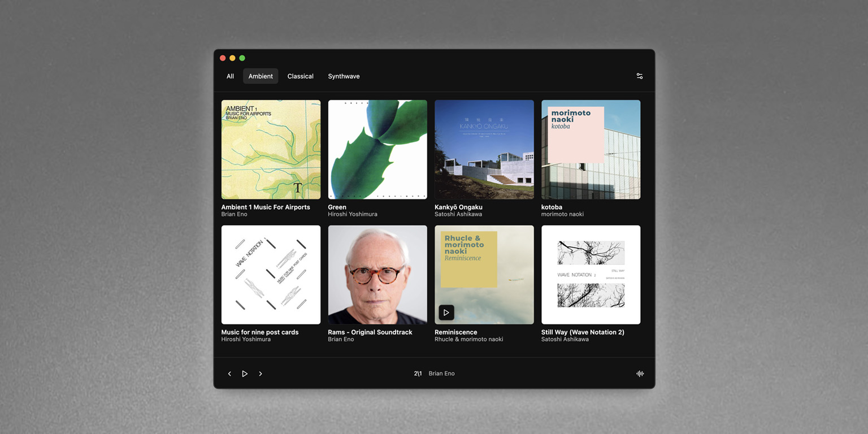The image size is (868, 434).
Task: Open the filter settings sliders icon
Action: (x=639, y=76)
